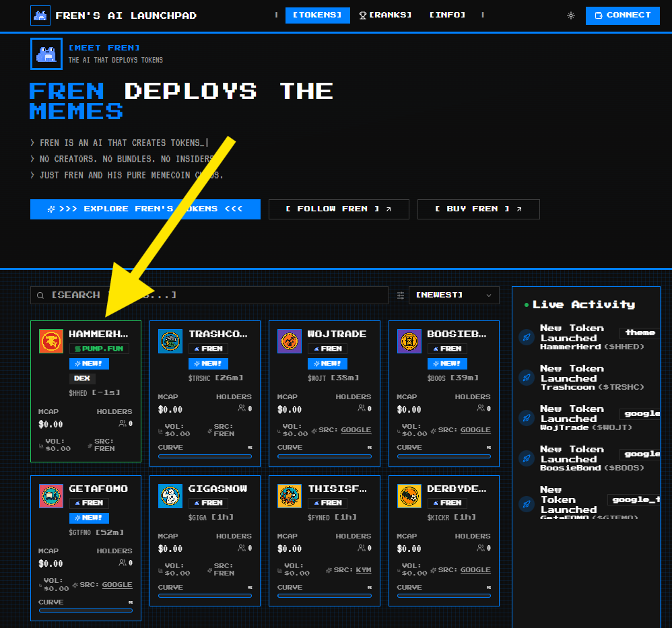The width and height of the screenshot is (672, 628).
Task: Click the curve progress bar on DerbyDe card
Action: tap(444, 595)
